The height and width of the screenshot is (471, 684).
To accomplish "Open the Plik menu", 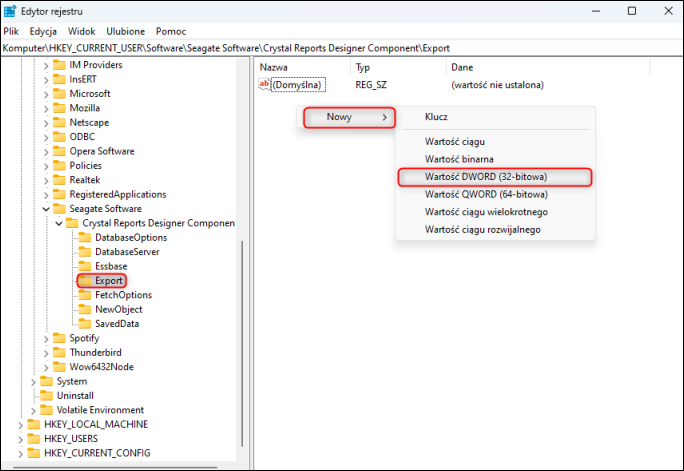I will click(x=11, y=31).
